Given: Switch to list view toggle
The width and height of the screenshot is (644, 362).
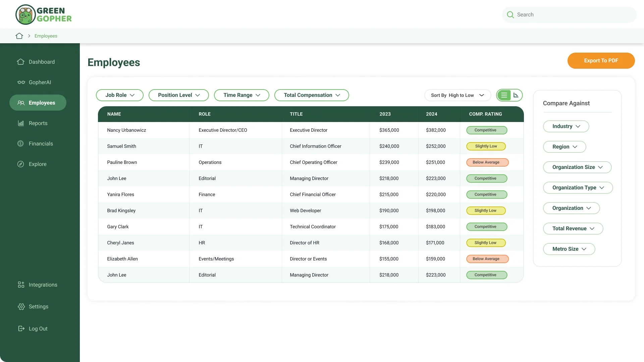Looking at the screenshot, I should pyautogui.click(x=504, y=95).
